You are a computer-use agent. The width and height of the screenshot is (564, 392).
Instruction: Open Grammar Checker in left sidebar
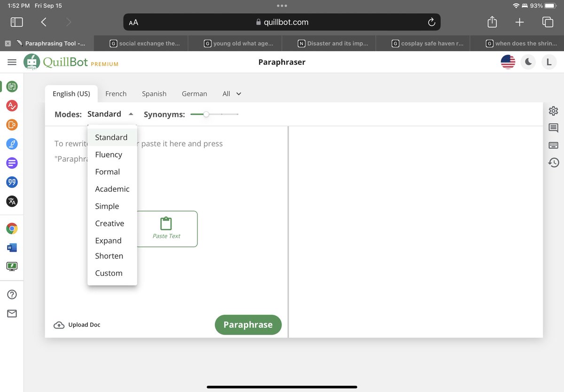(12, 105)
